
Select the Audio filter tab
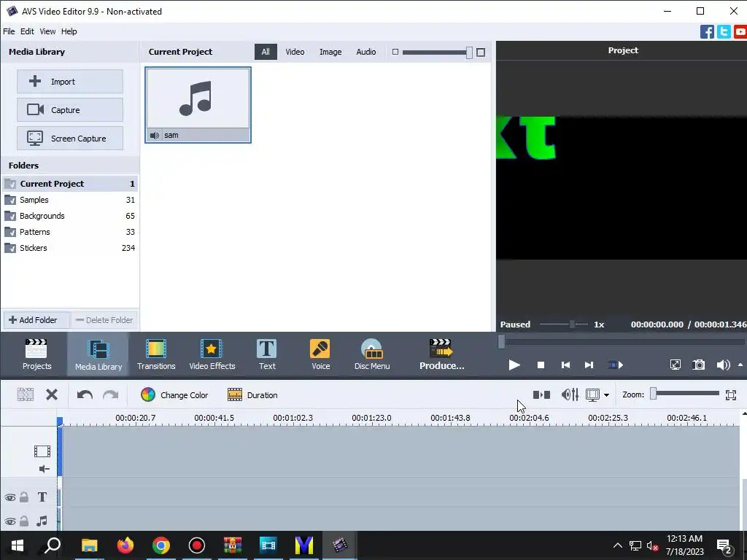pyautogui.click(x=366, y=52)
